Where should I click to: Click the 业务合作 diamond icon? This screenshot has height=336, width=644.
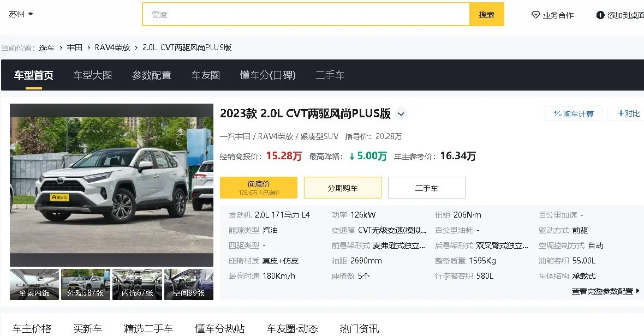(x=535, y=15)
